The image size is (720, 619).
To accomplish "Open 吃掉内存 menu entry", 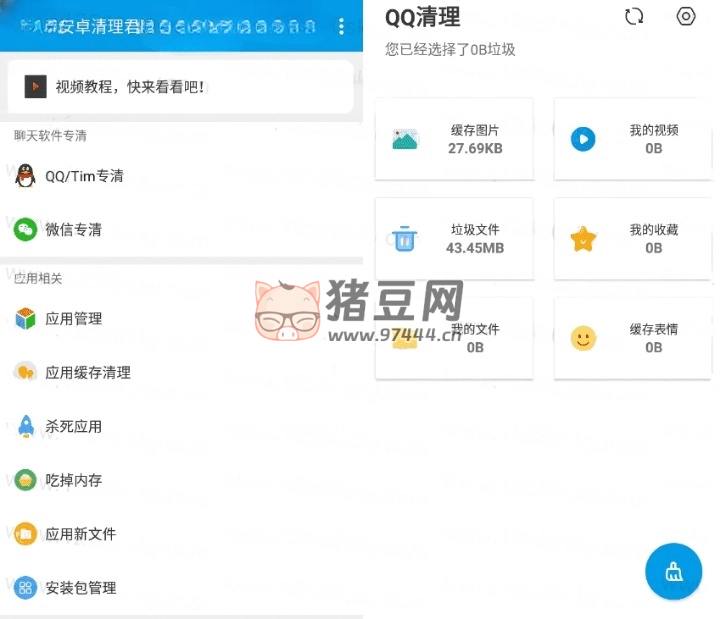I will [74, 481].
